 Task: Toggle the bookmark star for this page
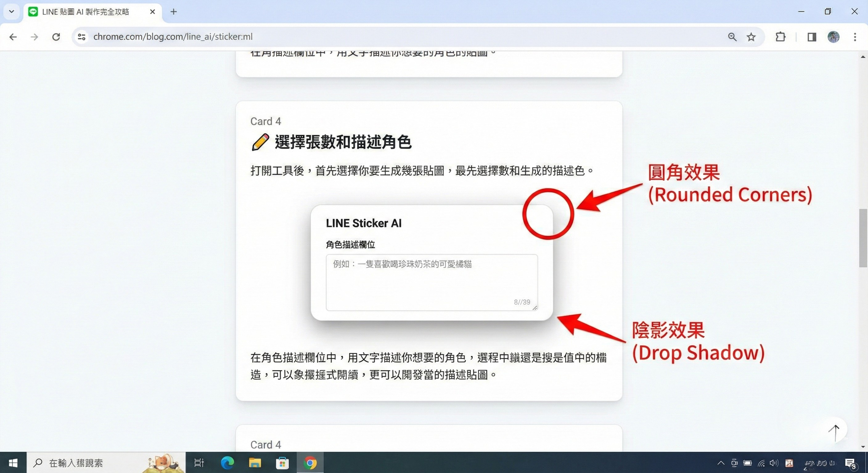point(751,37)
